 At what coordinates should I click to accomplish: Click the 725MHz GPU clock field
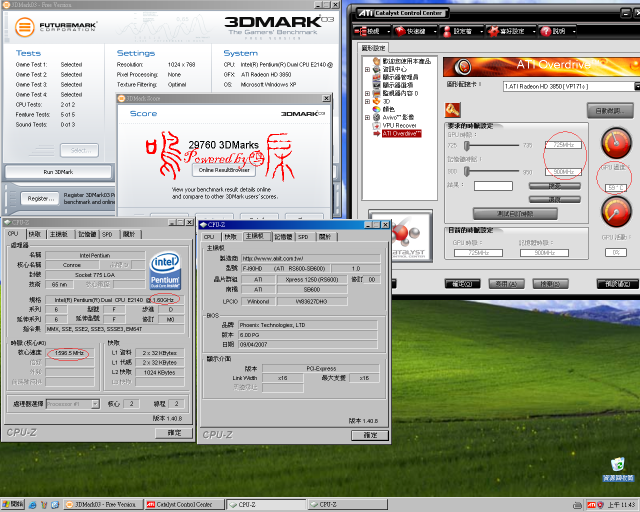coord(563,145)
